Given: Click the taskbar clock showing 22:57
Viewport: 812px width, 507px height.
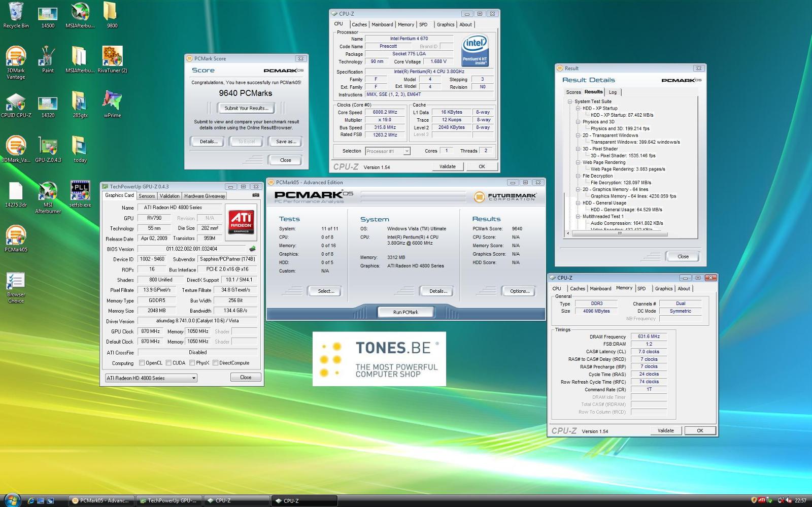Looking at the screenshot, I should [x=800, y=500].
